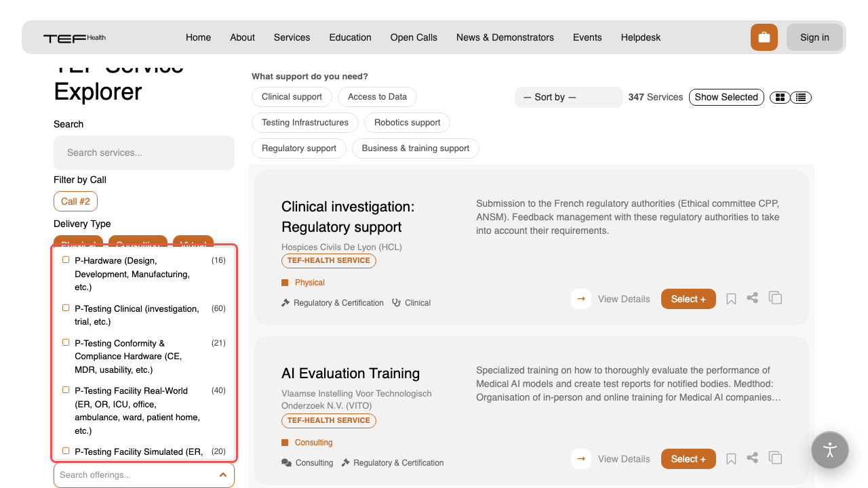Viewport: 868px width, 488px height.
Task: Open the Services menu
Action: point(292,37)
